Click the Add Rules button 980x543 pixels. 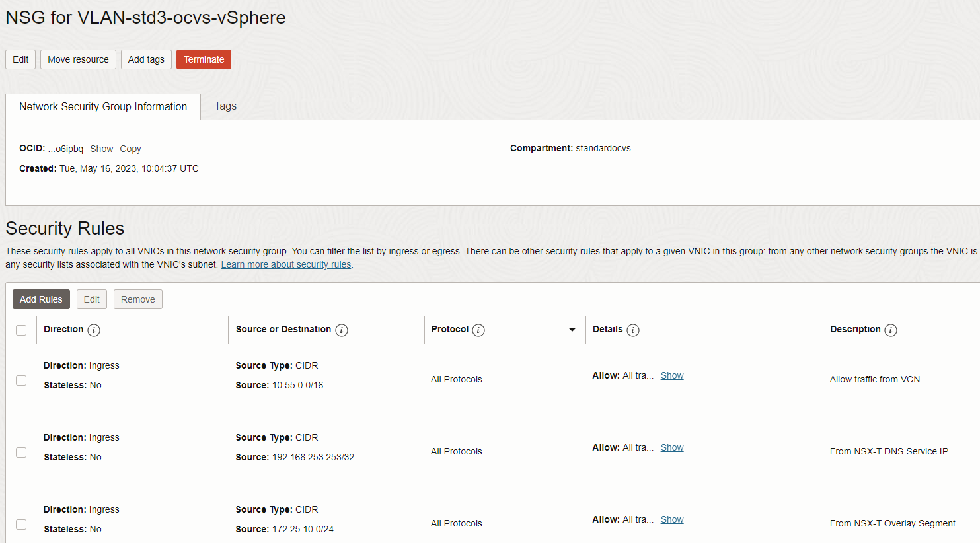pyautogui.click(x=41, y=299)
